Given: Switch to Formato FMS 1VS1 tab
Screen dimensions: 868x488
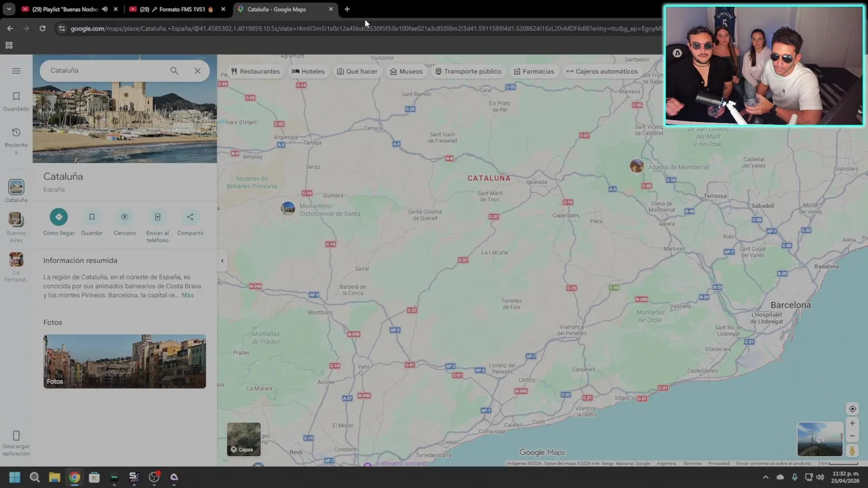Looking at the screenshot, I should tap(178, 9).
